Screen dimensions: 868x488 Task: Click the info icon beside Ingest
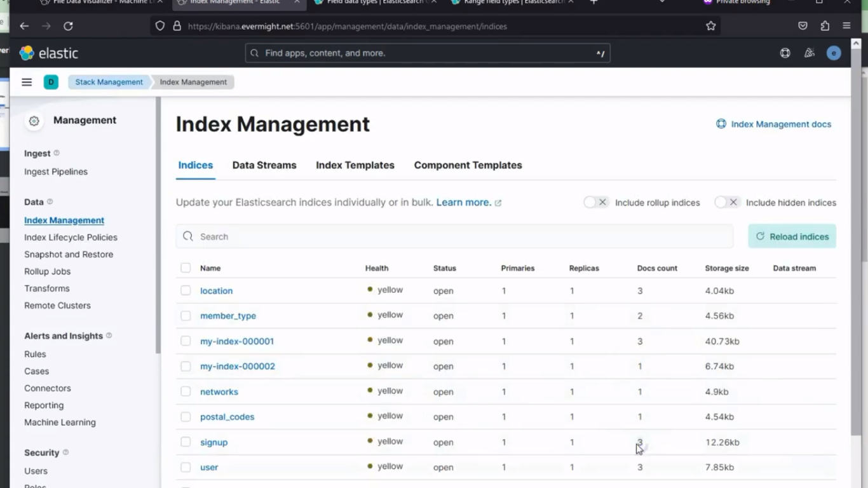57,153
